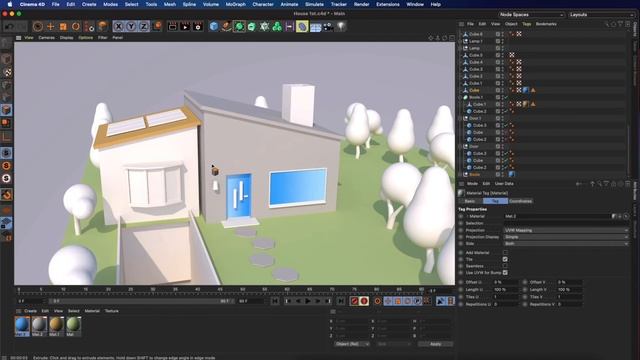Collapse the Boole.1 object tree

pos(461,97)
